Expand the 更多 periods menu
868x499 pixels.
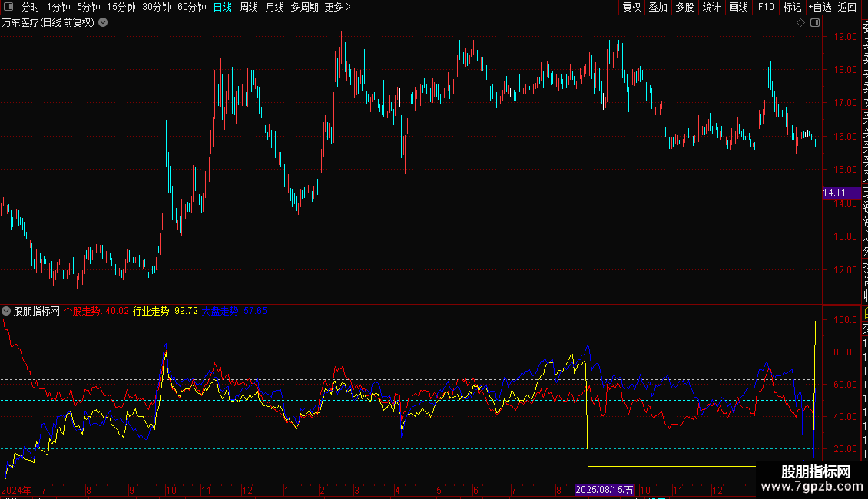coord(337,7)
